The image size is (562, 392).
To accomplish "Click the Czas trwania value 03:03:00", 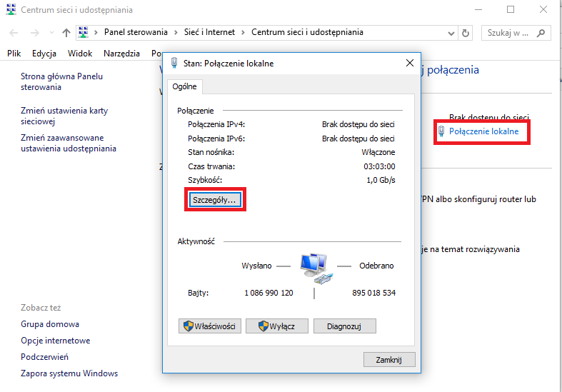I will [x=379, y=166].
